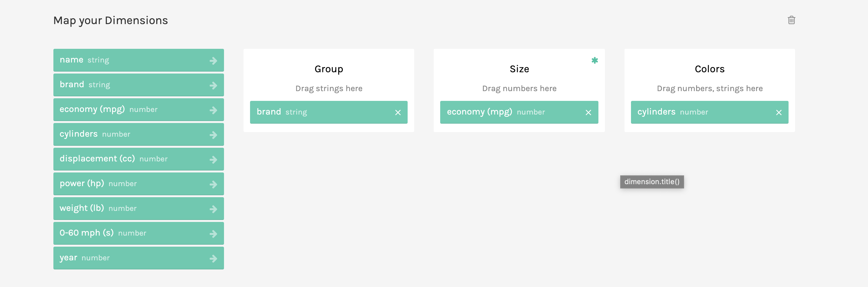Screen dimensions: 868x287
Task: Remove brand from the Group box
Action: click(x=398, y=113)
